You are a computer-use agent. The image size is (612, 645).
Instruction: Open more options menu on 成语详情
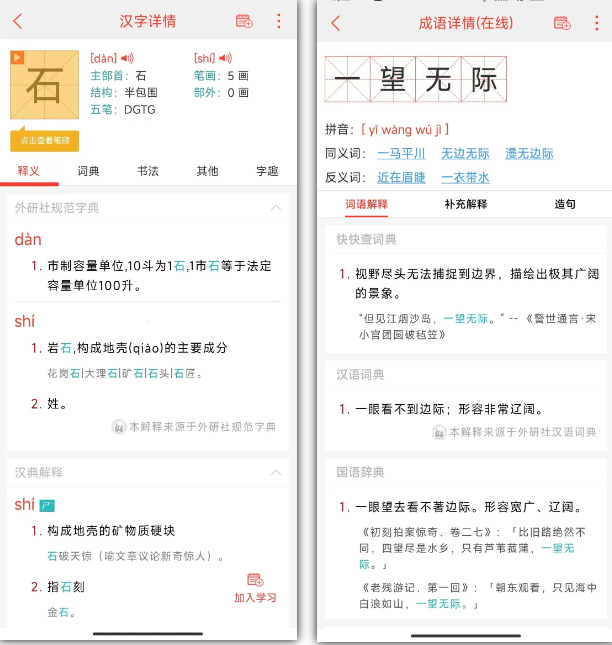click(x=596, y=23)
